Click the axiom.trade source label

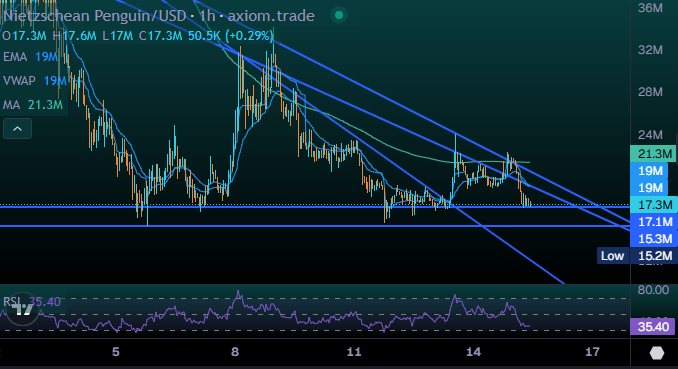coord(271,16)
